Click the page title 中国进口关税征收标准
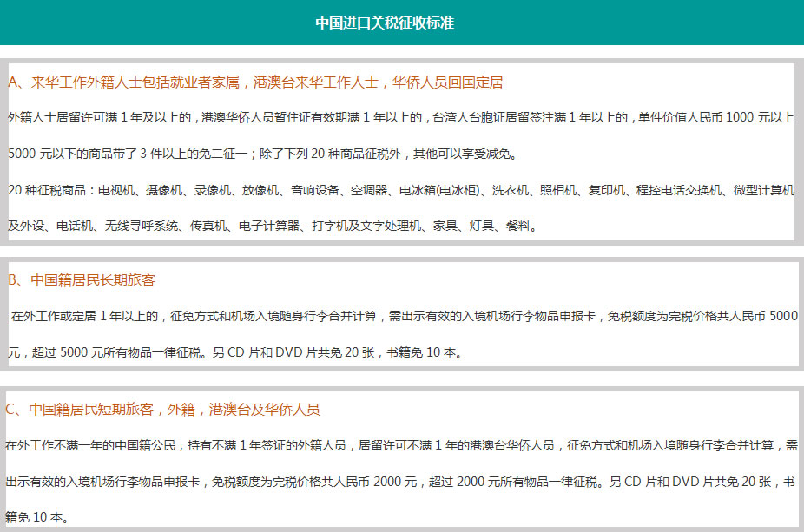The width and height of the screenshot is (804, 532). tap(385, 23)
